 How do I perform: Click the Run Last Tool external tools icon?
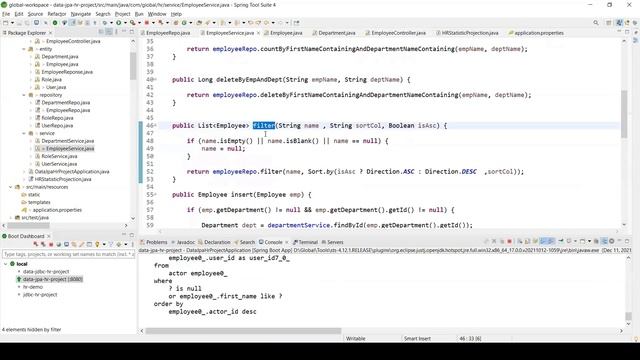(x=133, y=23)
